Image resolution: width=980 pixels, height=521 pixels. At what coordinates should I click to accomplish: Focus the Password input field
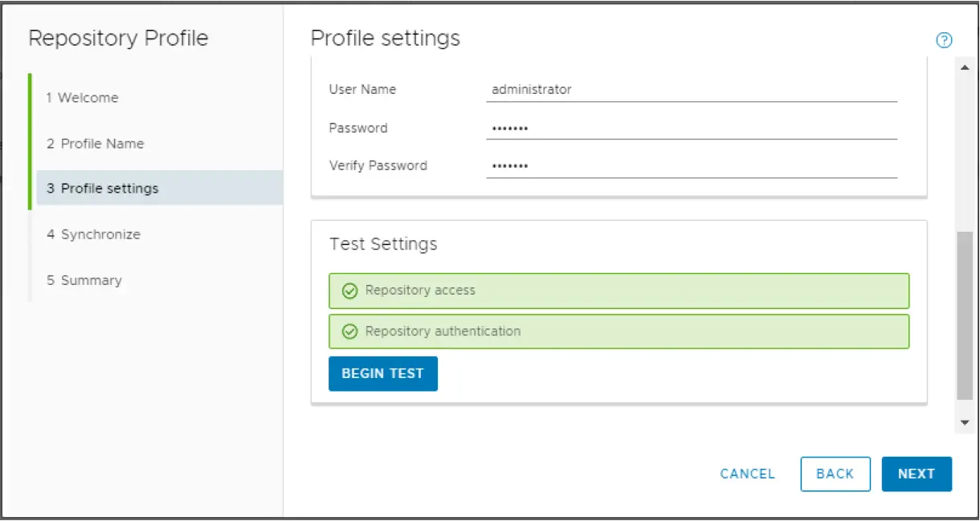(x=691, y=128)
